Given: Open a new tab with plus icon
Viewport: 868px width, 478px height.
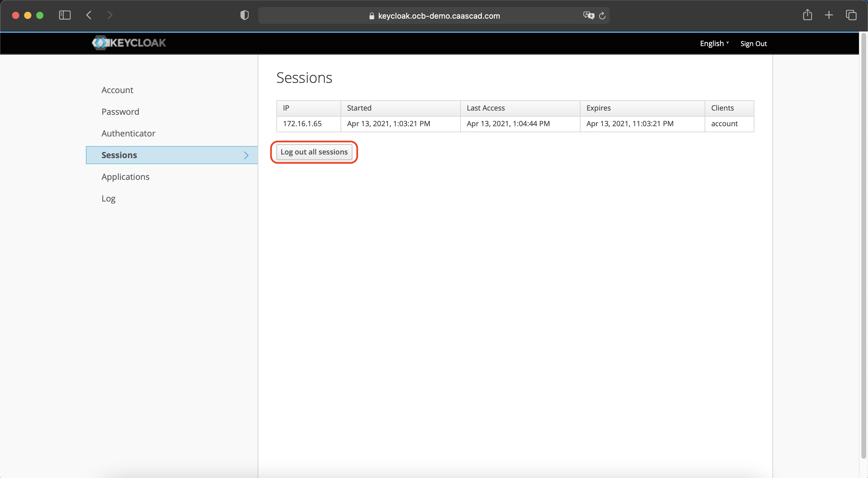Looking at the screenshot, I should coord(829,15).
